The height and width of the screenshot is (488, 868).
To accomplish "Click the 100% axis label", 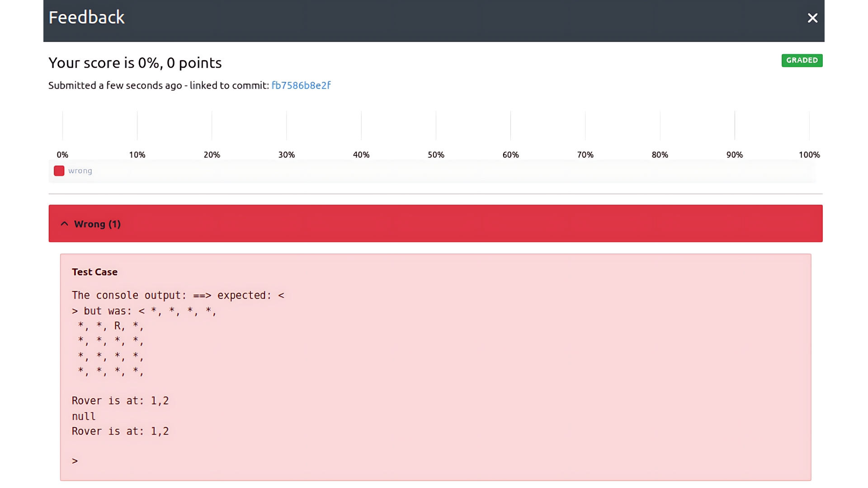I will point(809,155).
